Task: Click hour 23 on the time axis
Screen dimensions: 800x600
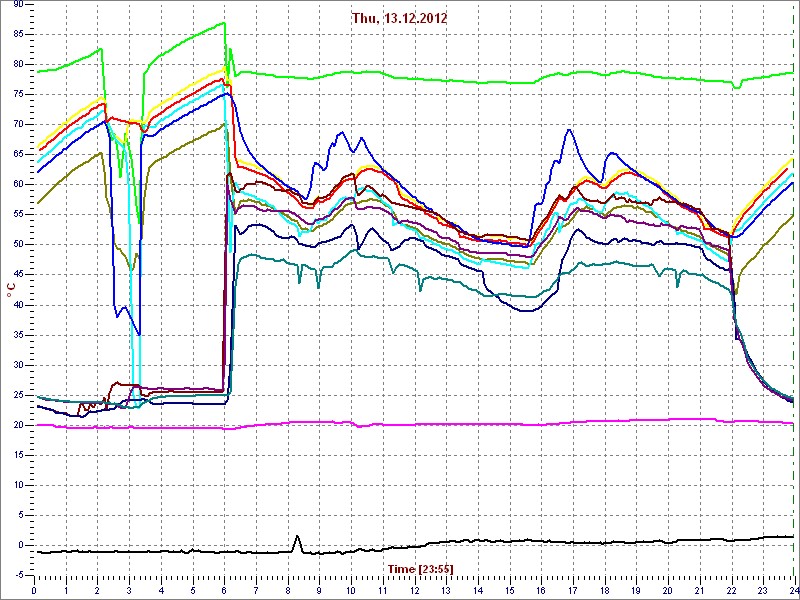Action: coord(763,590)
